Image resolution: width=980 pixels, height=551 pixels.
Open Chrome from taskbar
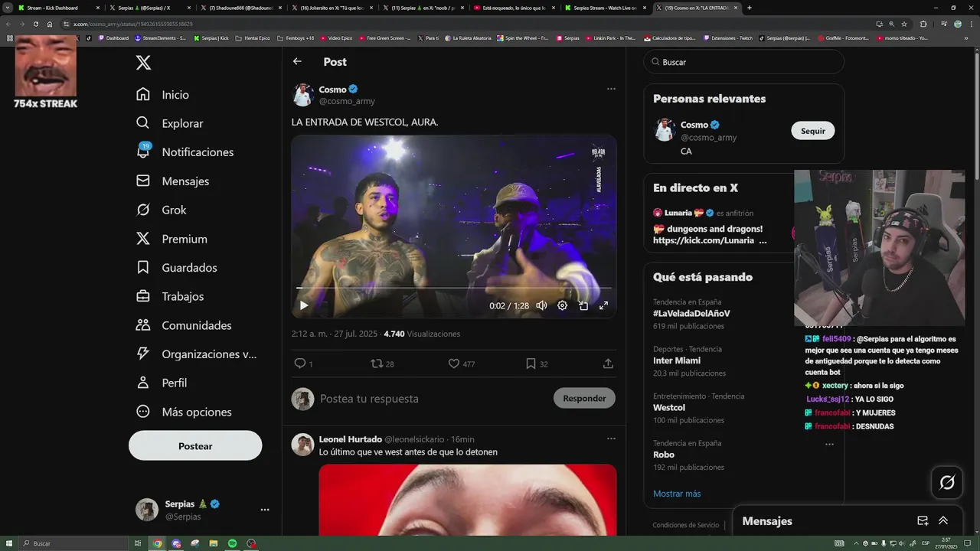(x=158, y=543)
